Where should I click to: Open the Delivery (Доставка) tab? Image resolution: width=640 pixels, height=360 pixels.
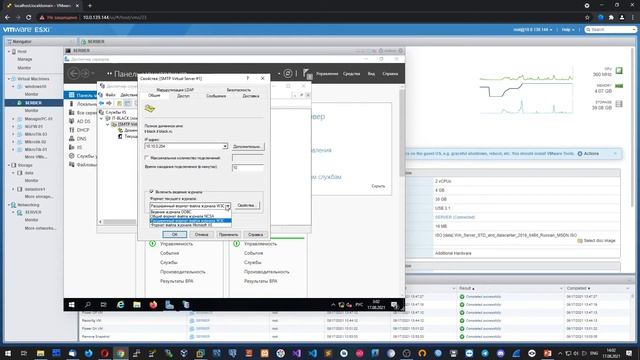click(251, 96)
